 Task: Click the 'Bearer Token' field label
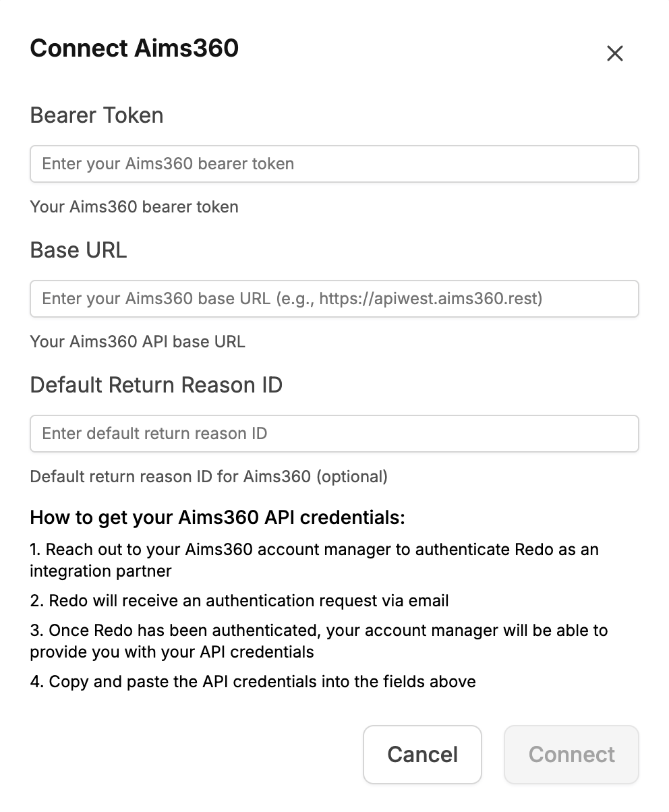96,115
